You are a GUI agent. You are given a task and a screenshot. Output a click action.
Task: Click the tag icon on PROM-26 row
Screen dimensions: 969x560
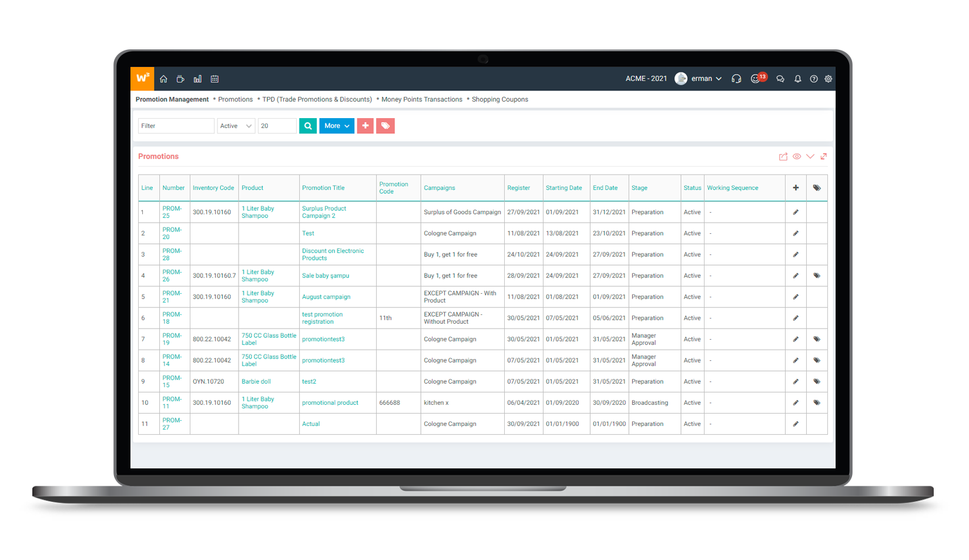[816, 276]
